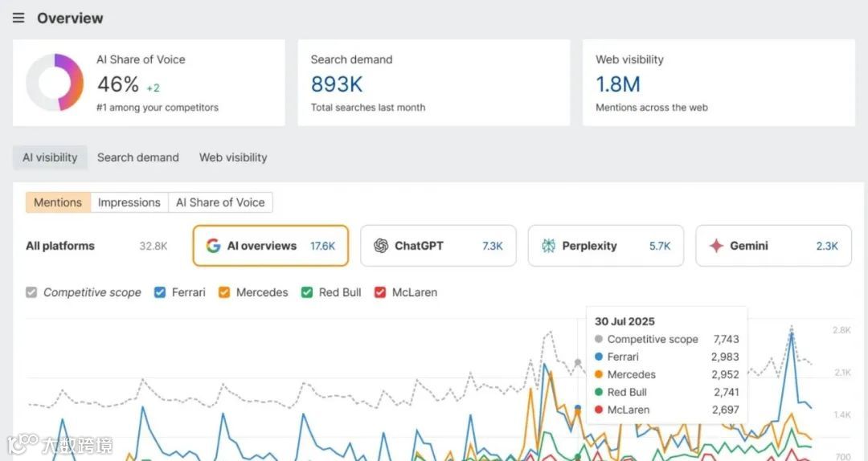The height and width of the screenshot is (461, 868).
Task: Switch to the AI visibility tab
Action: click(x=50, y=157)
